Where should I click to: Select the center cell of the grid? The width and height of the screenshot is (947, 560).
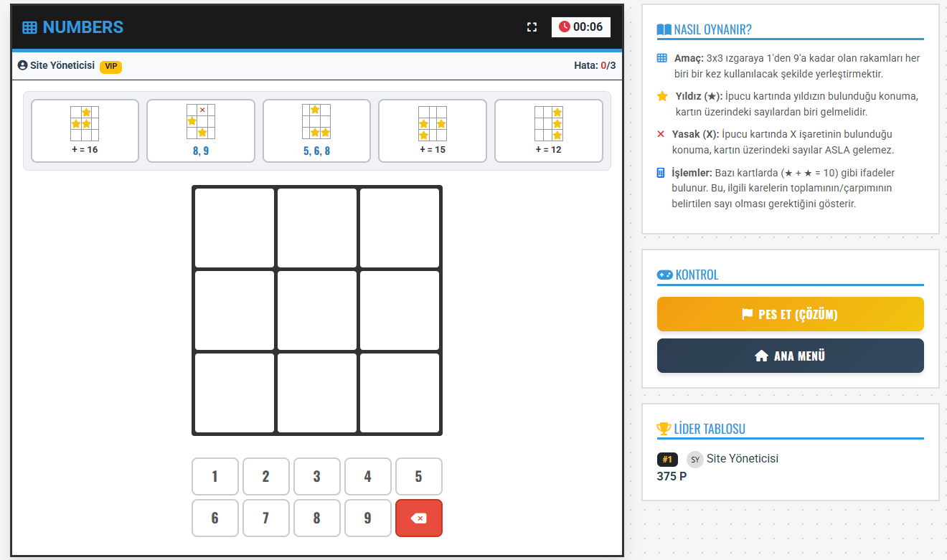316,310
